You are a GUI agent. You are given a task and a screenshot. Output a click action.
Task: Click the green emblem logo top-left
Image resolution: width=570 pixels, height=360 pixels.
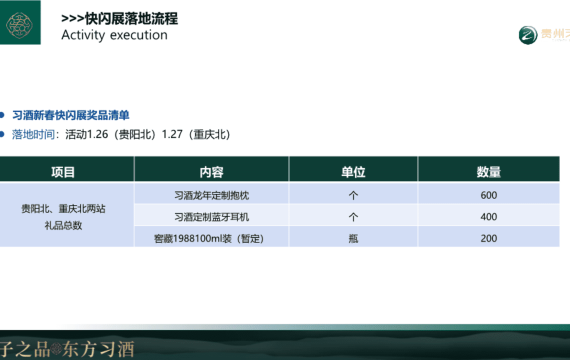pos(20,23)
